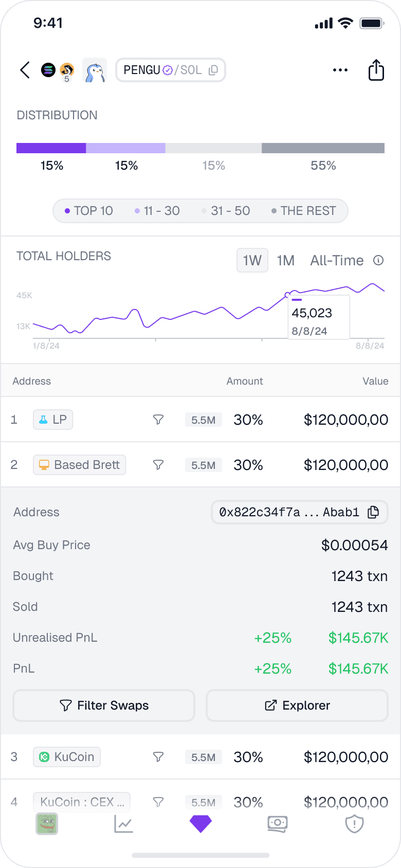
Task: Switch holders chart to All-Time range
Action: [x=337, y=260]
